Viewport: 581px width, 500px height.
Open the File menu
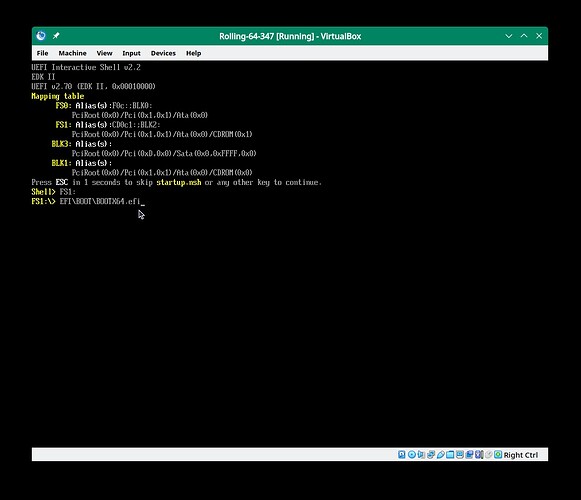(x=42, y=53)
